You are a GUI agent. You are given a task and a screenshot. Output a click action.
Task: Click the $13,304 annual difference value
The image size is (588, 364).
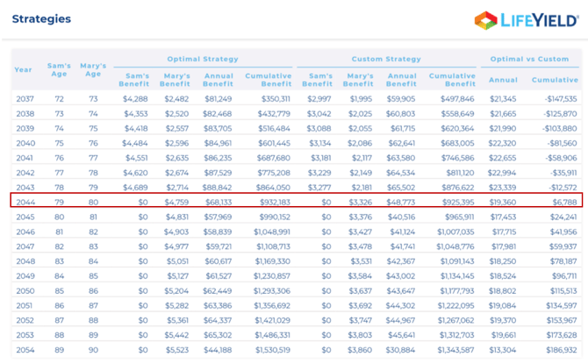pyautogui.click(x=503, y=350)
